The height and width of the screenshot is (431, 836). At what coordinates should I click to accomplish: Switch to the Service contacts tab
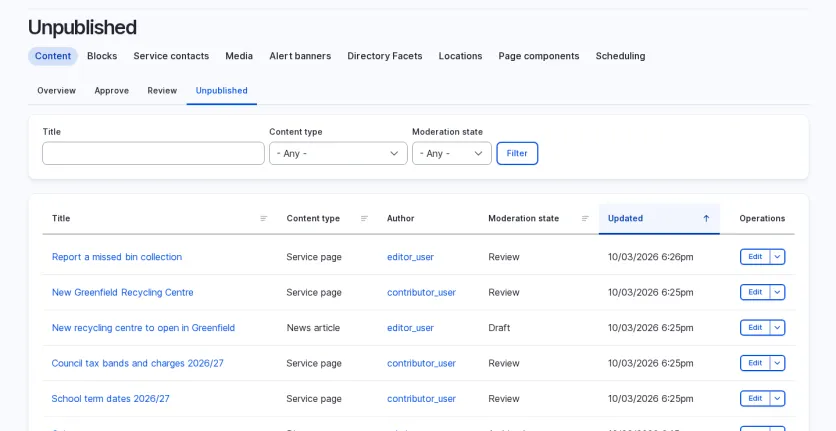point(171,56)
